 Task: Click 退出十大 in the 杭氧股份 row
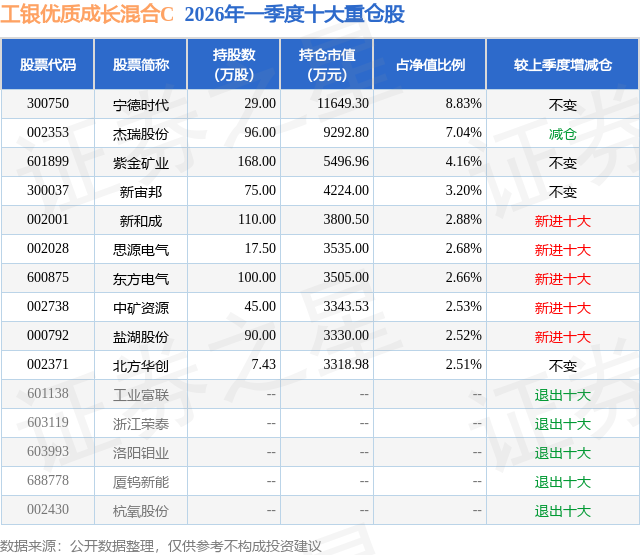pyautogui.click(x=563, y=511)
